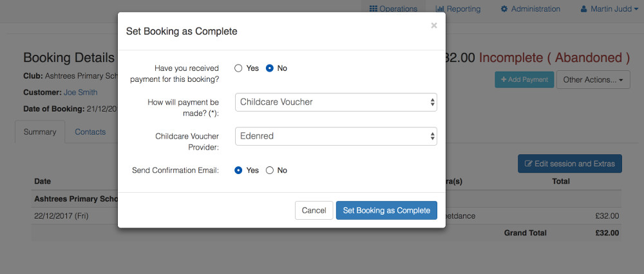Switch to the Summary tab
The width and height of the screenshot is (644, 274).
pyautogui.click(x=40, y=132)
